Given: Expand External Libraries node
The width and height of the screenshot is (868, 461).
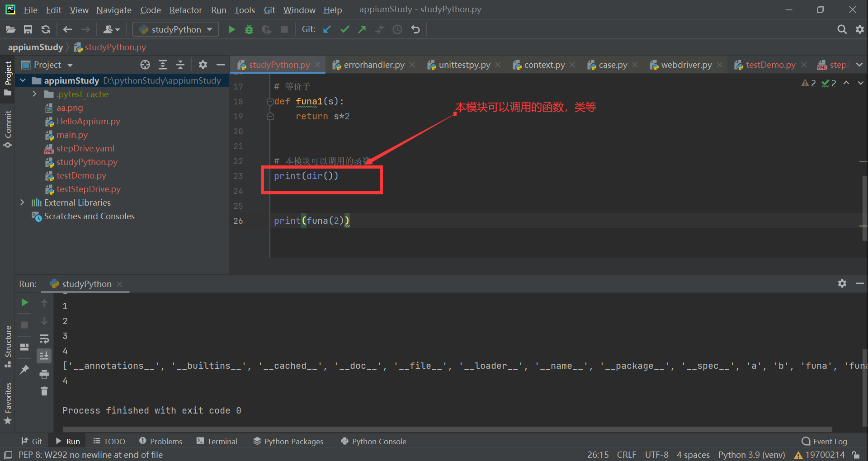Looking at the screenshot, I should pyautogui.click(x=22, y=202).
